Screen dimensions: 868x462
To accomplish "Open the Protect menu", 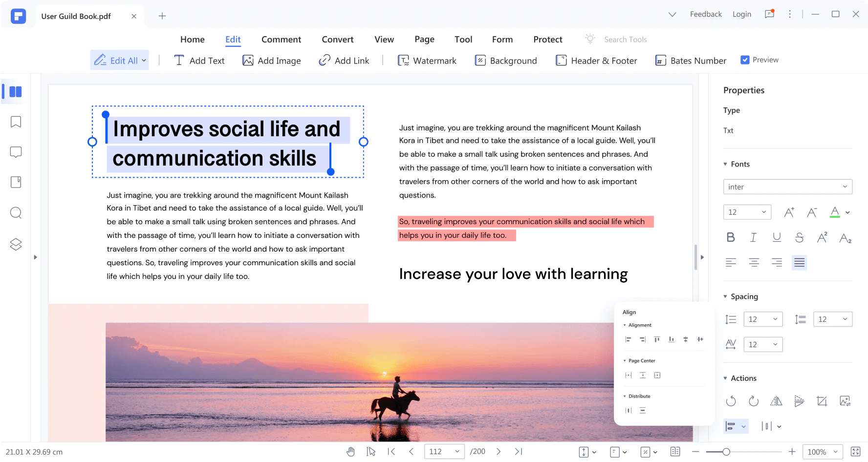I will (x=547, y=39).
